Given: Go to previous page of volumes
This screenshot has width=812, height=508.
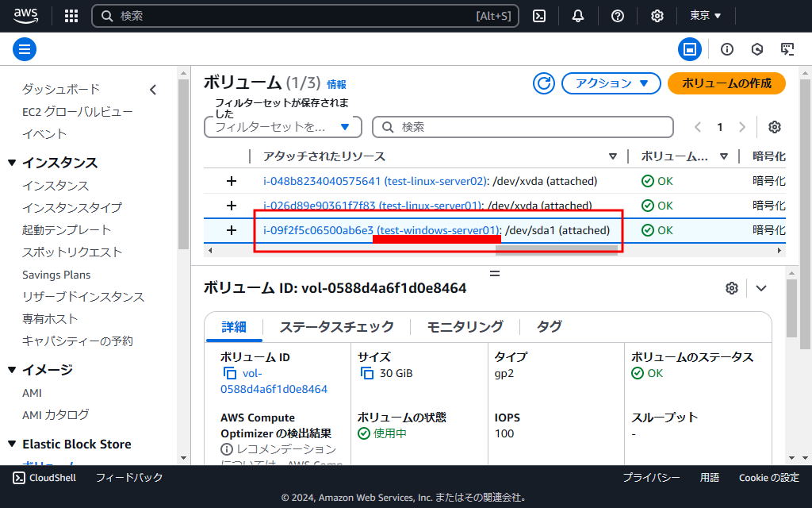Looking at the screenshot, I should pyautogui.click(x=698, y=127).
